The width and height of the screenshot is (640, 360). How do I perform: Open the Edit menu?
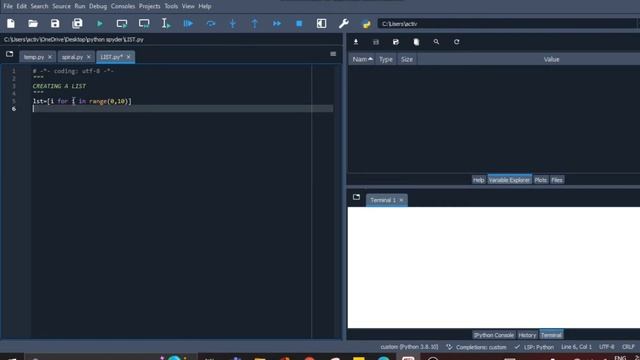22,6
